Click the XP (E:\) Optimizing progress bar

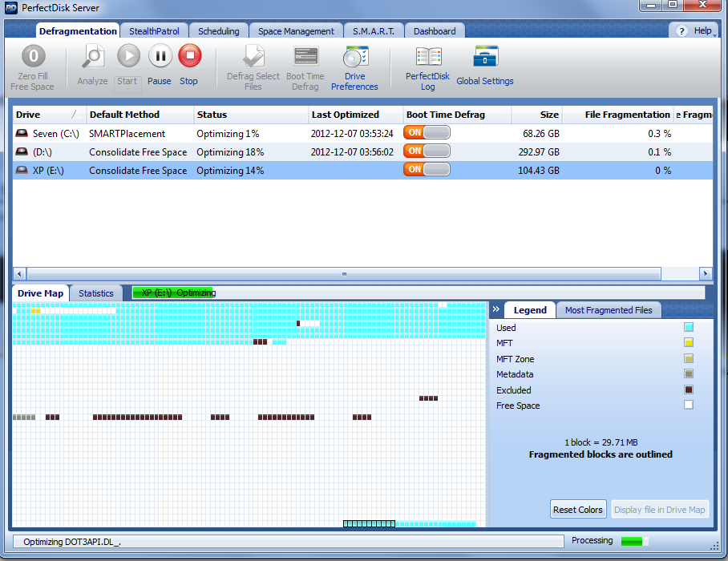[x=419, y=293]
